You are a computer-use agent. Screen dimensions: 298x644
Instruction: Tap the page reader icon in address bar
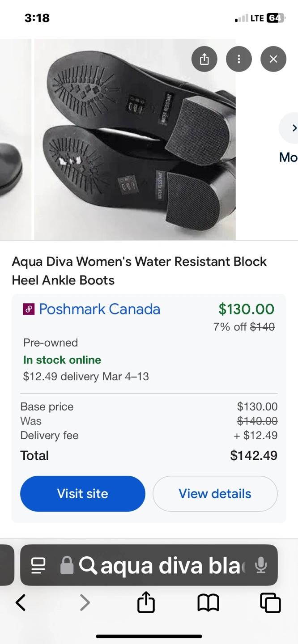(x=38, y=565)
